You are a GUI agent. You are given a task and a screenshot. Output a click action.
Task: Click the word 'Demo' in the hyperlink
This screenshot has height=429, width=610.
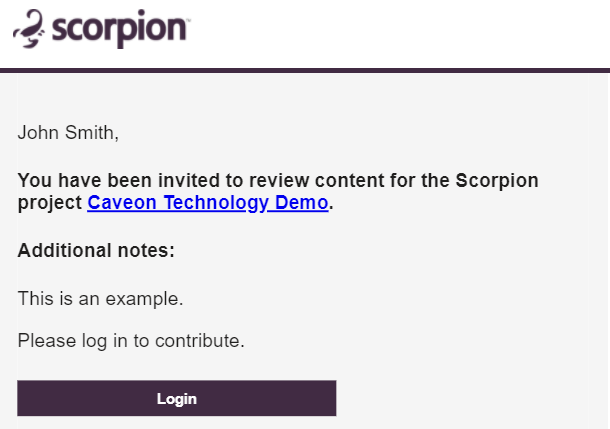point(301,203)
